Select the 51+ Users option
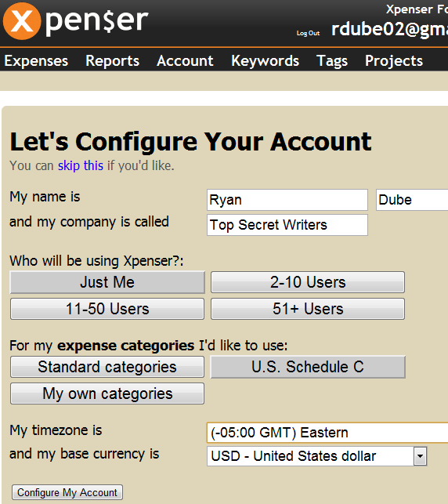Viewport: 448px width, 504px height. (308, 309)
